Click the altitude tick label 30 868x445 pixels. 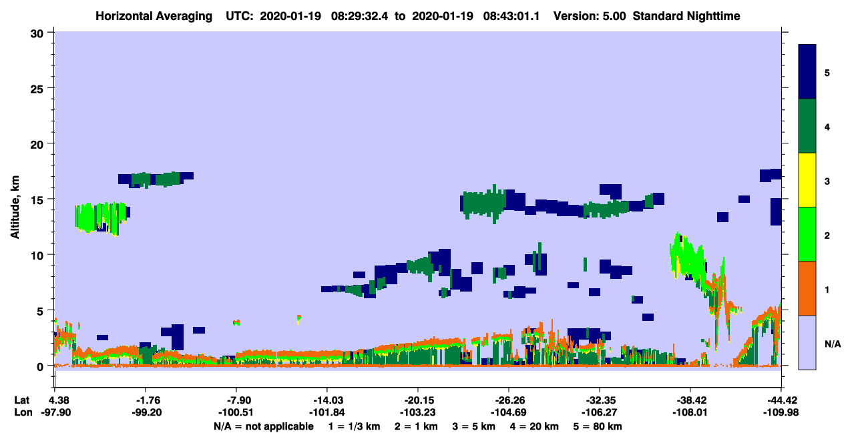click(39, 33)
